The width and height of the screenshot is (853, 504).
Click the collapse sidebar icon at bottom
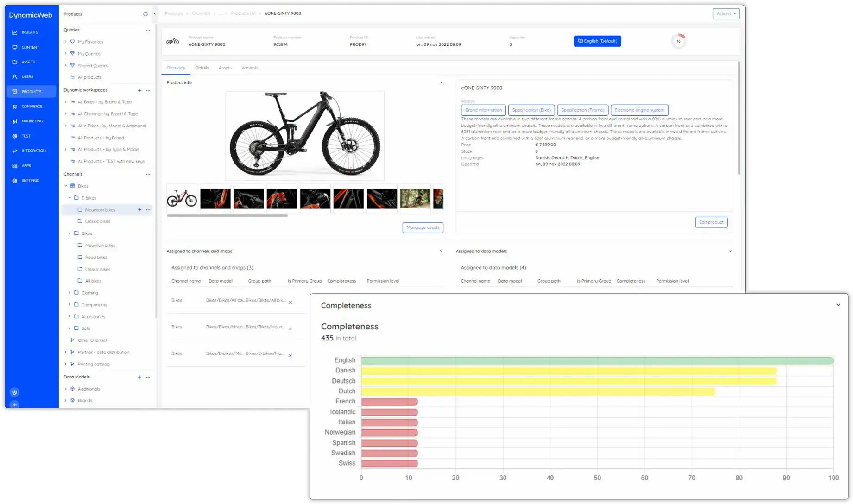click(15, 405)
